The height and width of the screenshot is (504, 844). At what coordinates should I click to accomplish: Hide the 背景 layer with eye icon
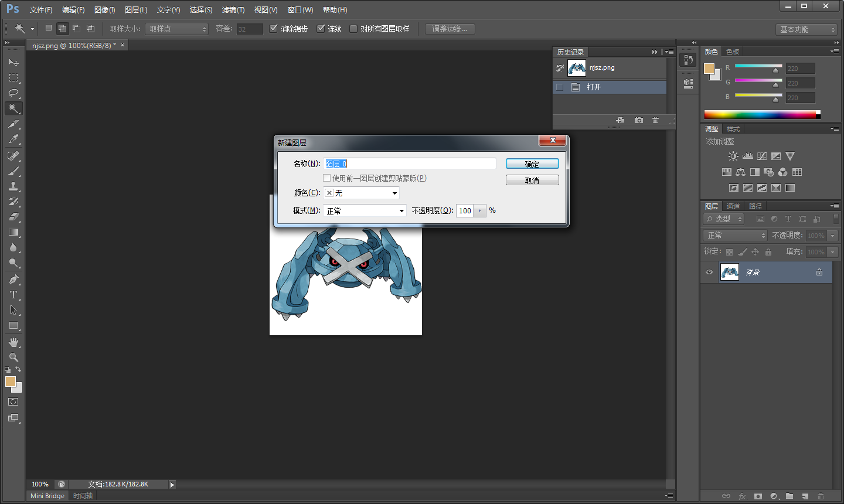(x=709, y=273)
